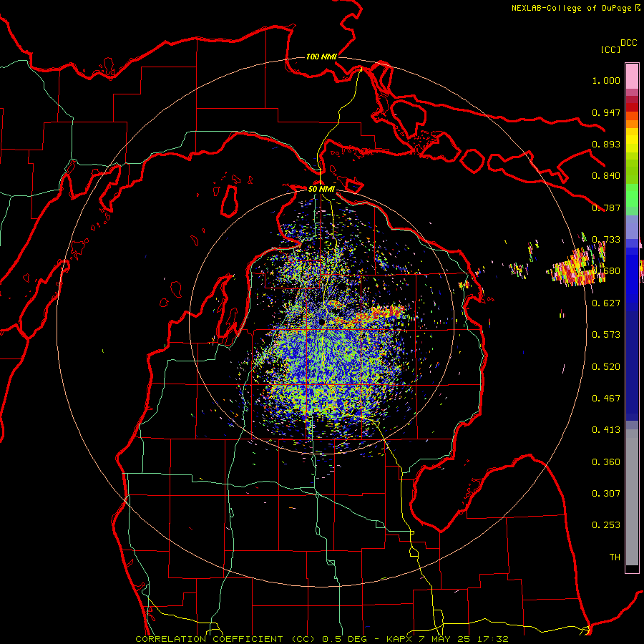This screenshot has width=644, height=644.
Task: Click the 0.467 scale value
Action: click(606, 399)
